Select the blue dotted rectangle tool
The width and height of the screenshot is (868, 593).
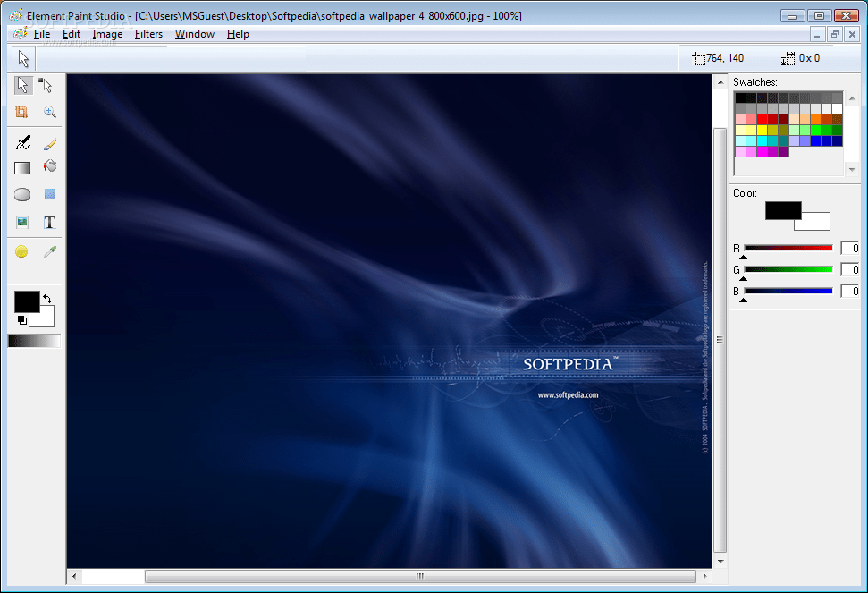tap(50, 194)
